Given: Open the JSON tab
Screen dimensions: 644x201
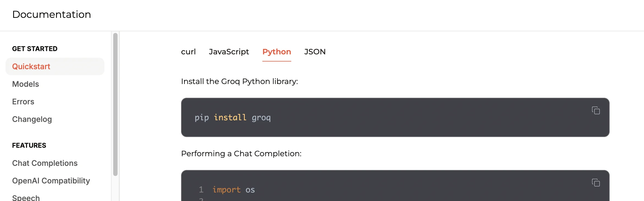Looking at the screenshot, I should point(315,52).
